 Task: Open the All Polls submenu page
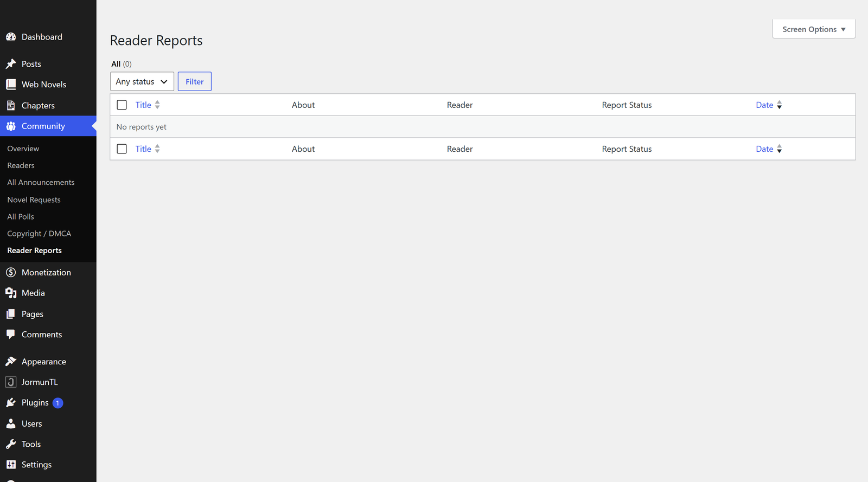pyautogui.click(x=21, y=216)
